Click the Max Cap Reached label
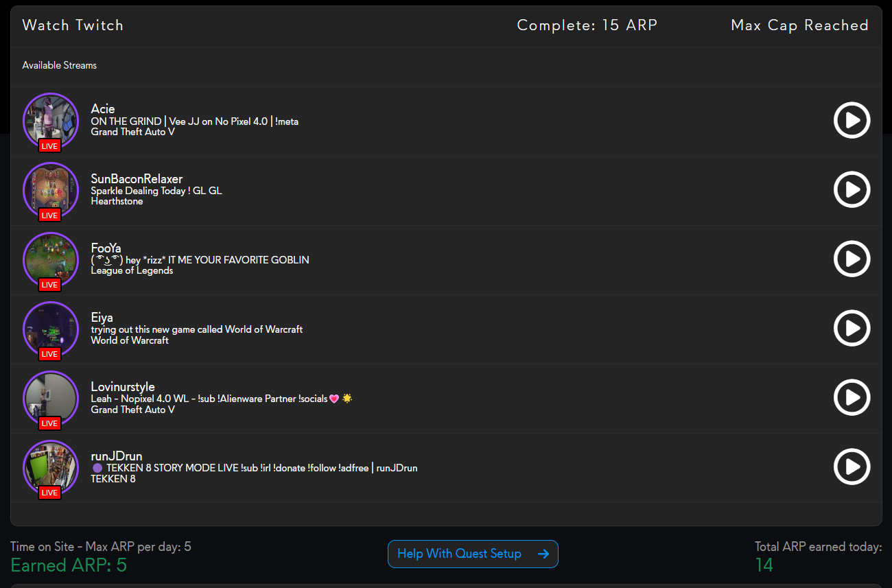 (799, 25)
